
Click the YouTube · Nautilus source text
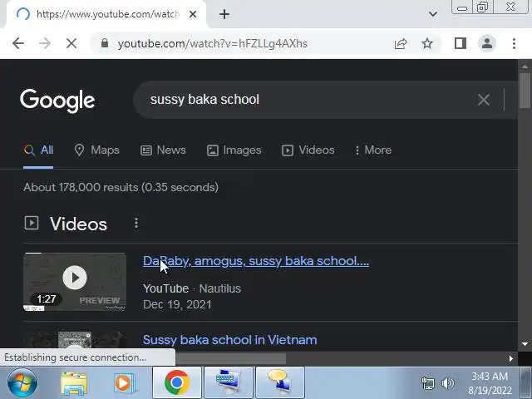coord(192,288)
